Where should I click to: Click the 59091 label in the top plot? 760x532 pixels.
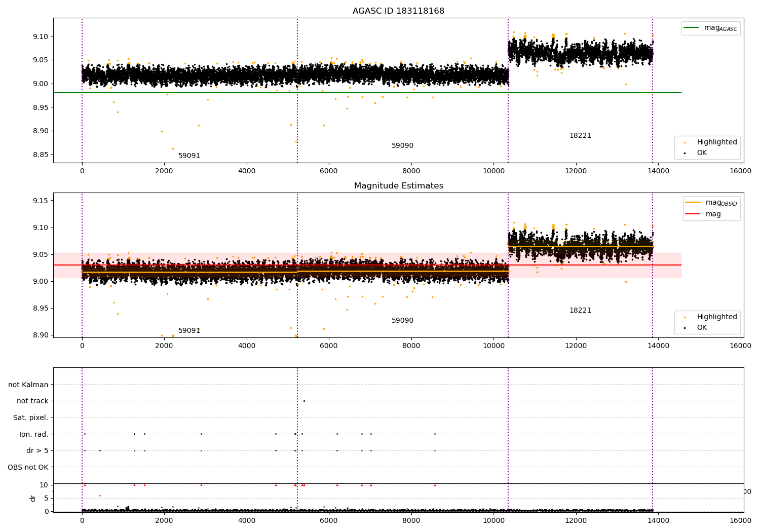tap(189, 156)
